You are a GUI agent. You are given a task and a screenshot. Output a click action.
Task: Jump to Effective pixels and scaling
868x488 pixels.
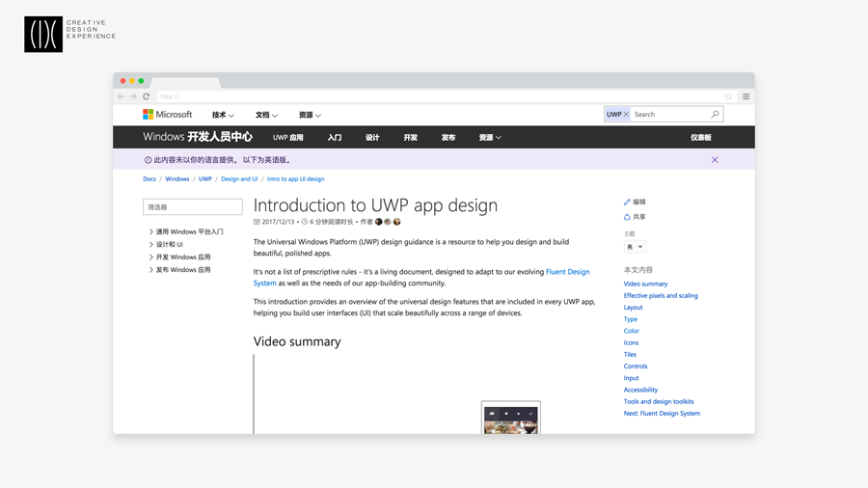(x=661, y=295)
